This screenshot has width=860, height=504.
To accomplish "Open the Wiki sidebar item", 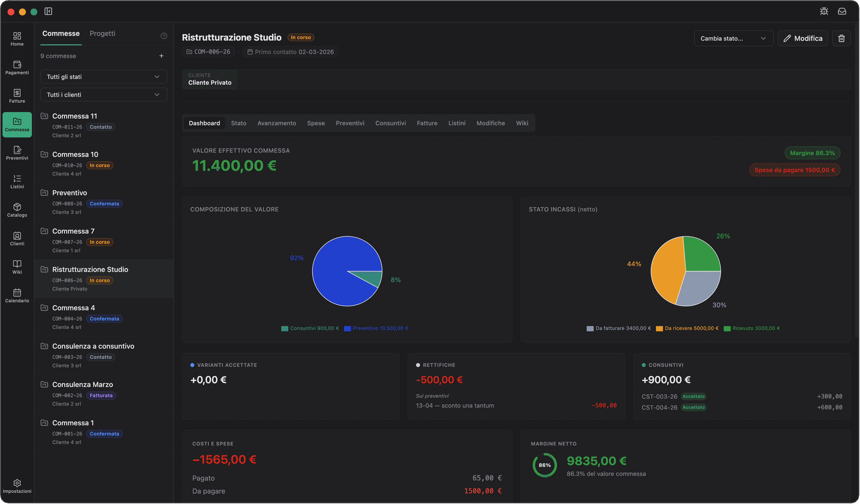I will (17, 267).
